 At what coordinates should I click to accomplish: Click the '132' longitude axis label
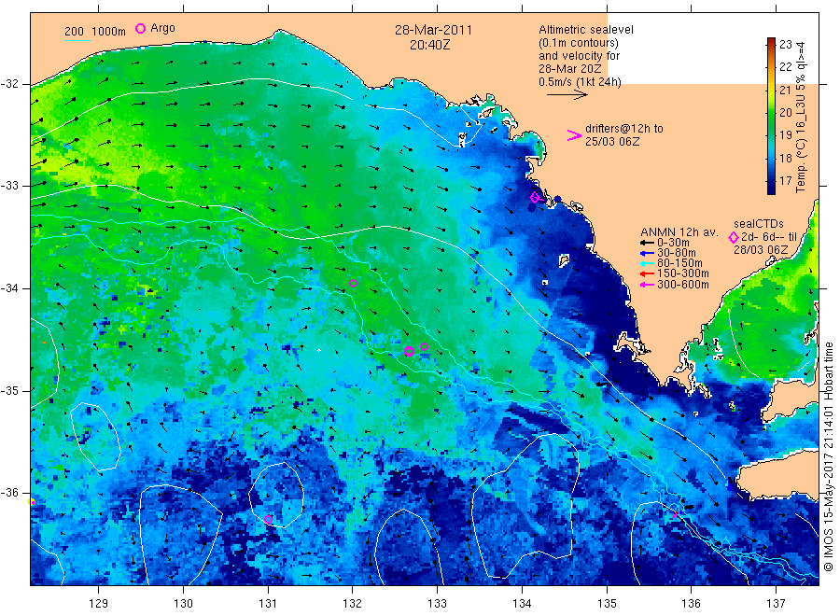pyautogui.click(x=353, y=604)
